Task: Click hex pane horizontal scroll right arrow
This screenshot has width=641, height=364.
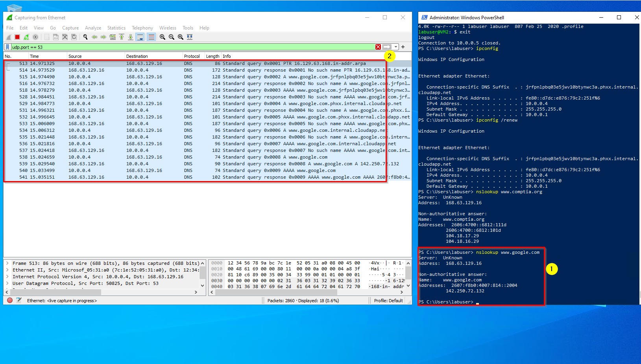Action: pos(402,292)
